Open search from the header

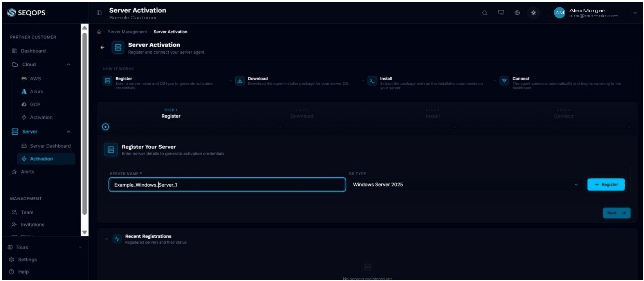click(x=485, y=13)
